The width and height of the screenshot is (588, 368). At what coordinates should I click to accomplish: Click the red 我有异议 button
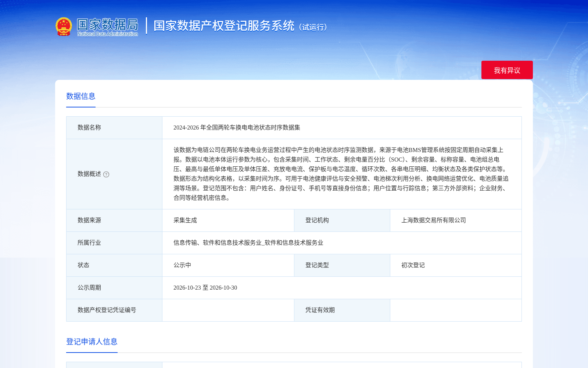click(x=507, y=70)
